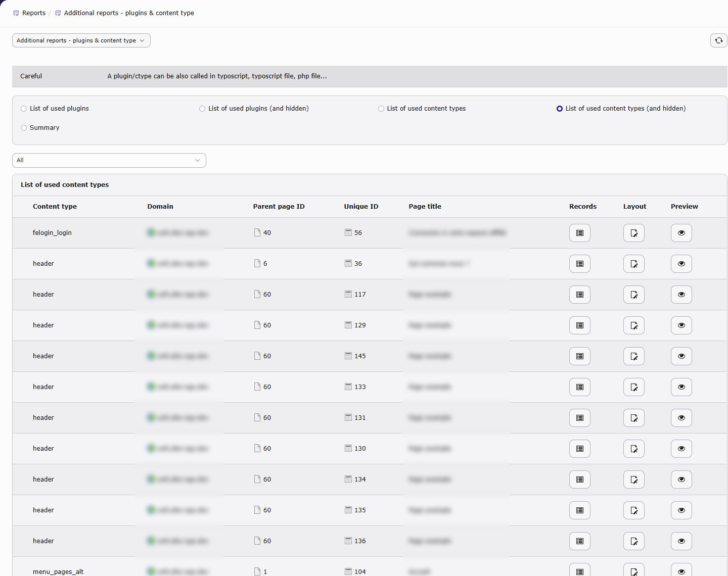This screenshot has width=728, height=576.
Task: Click the Parent page ID column header
Action: click(x=279, y=207)
